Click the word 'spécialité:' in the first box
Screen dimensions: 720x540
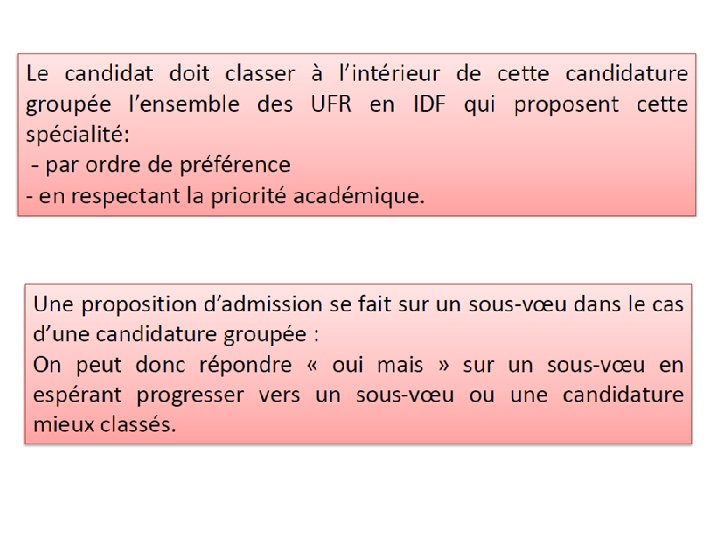point(78,135)
